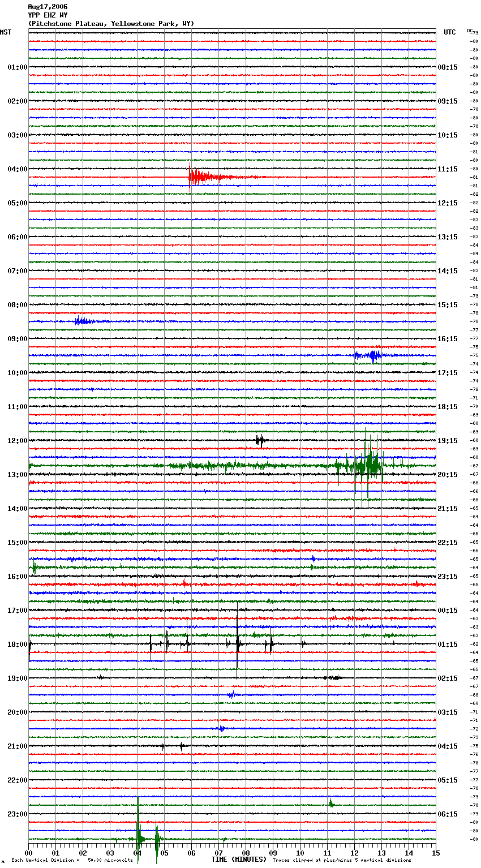Click the small green event on the 22:45 trace
The height and width of the screenshot is (868, 481).
click(331, 803)
